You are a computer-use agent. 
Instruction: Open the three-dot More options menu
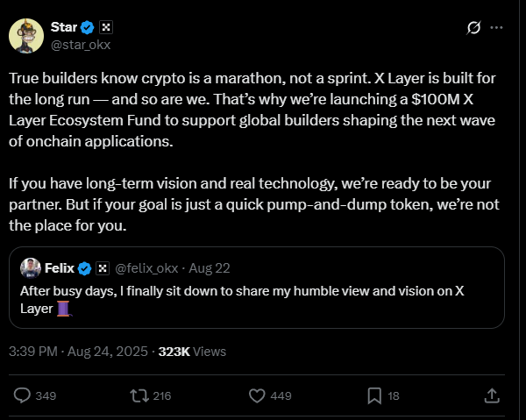497,27
